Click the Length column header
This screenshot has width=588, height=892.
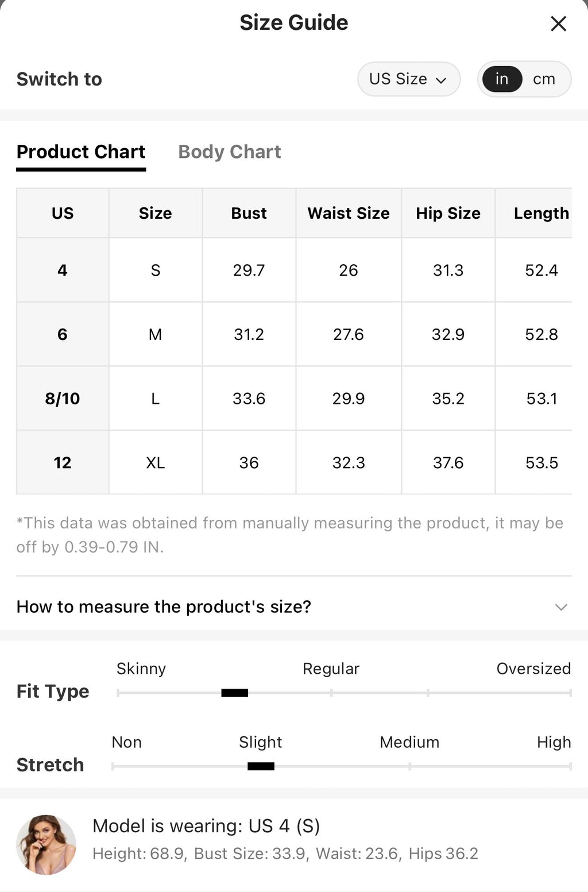(x=541, y=213)
